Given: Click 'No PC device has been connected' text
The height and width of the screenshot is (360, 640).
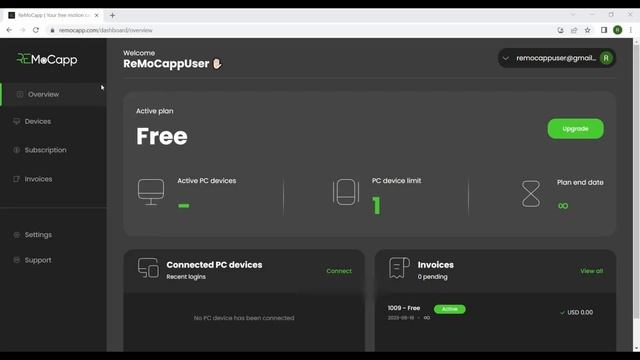Looking at the screenshot, I should pos(244,318).
